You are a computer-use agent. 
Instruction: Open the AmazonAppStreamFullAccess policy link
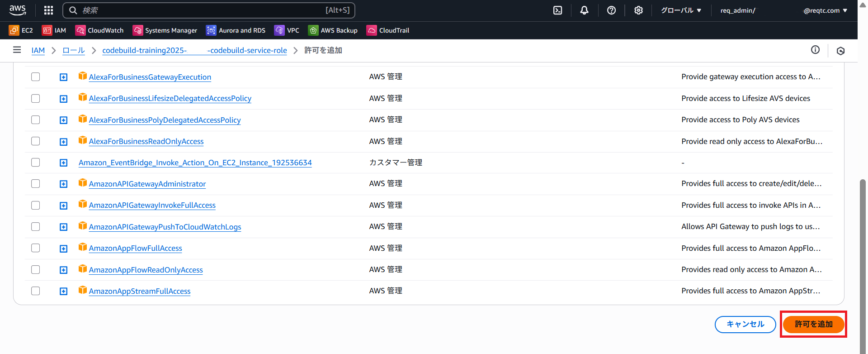point(140,291)
